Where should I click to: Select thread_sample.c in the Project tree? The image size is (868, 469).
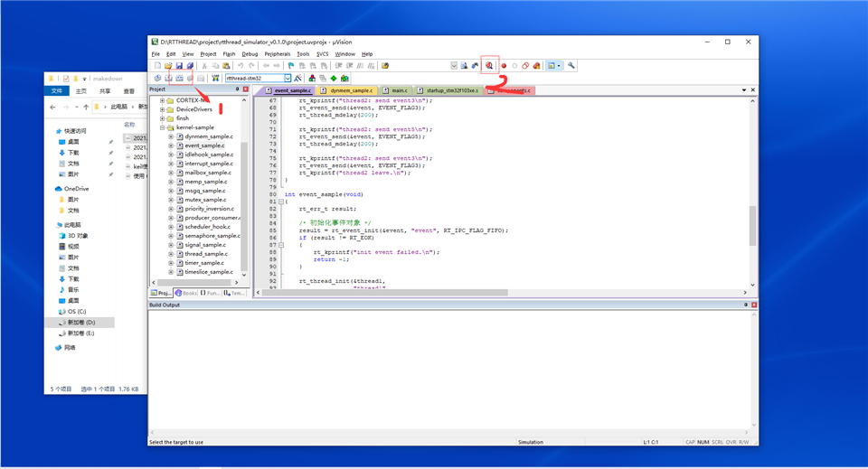coord(206,254)
